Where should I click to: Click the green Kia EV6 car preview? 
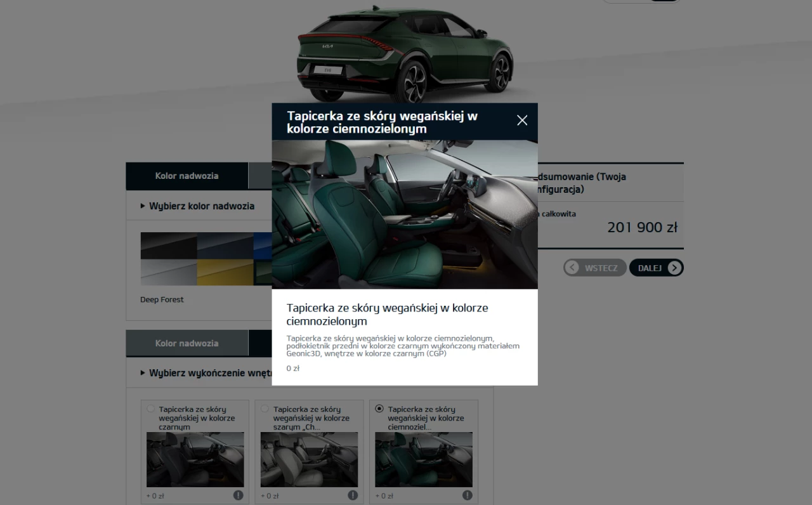(405, 54)
